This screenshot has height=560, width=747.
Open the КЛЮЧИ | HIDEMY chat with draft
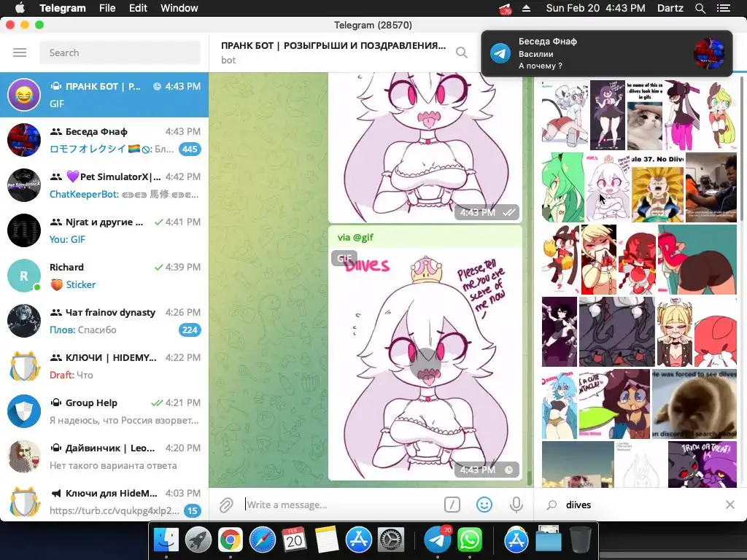pos(104,366)
